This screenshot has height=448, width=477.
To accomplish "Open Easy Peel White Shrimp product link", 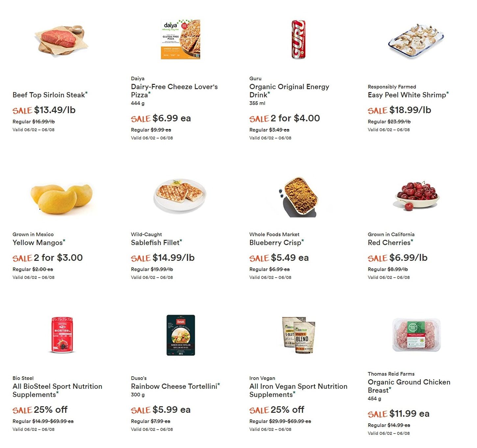I will [x=408, y=95].
